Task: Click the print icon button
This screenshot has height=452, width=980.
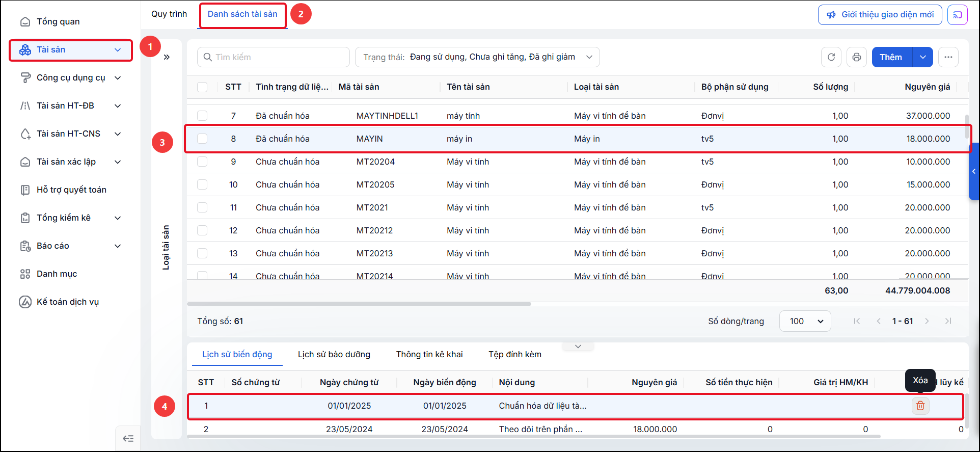Action: pyautogui.click(x=857, y=57)
